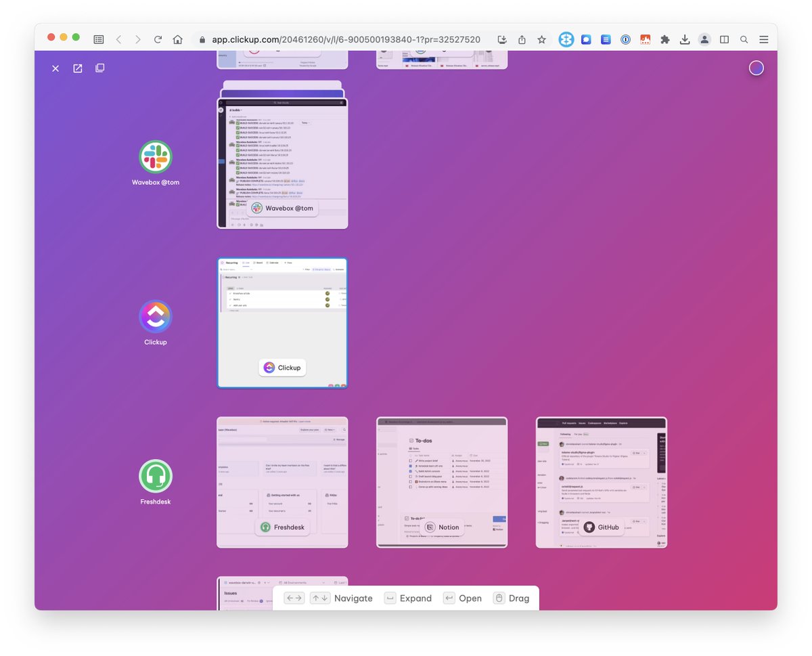Share this page via share icon
Screen dimensions: 812x656
point(522,40)
